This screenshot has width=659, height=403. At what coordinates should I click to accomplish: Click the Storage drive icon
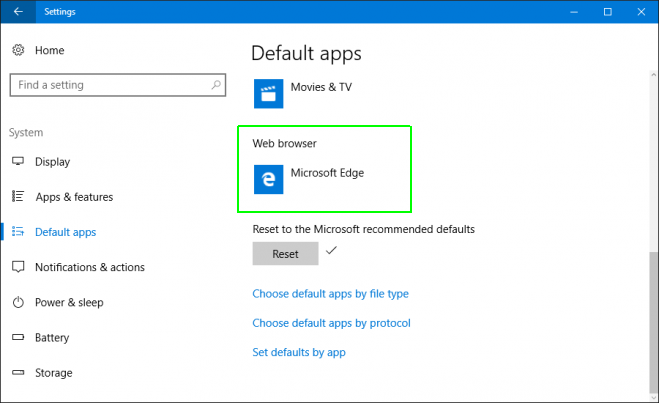(18, 372)
